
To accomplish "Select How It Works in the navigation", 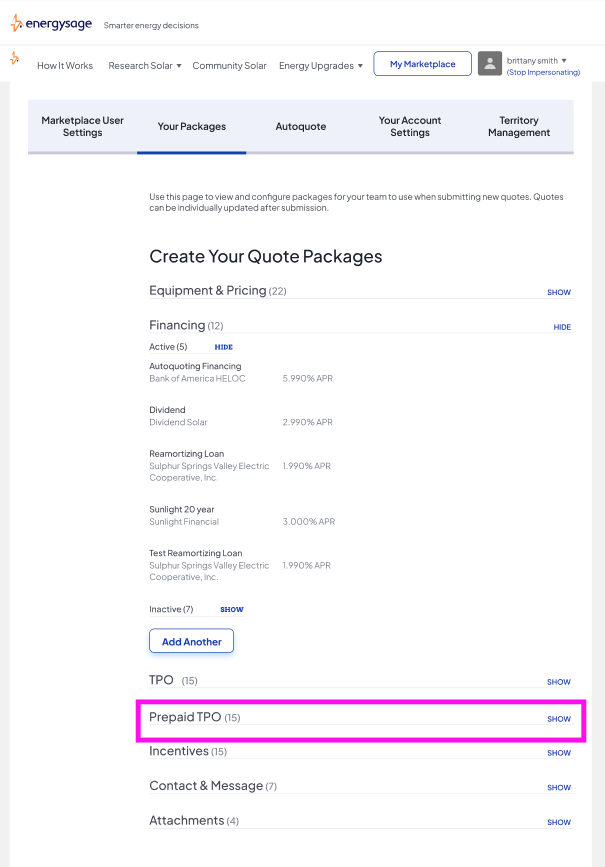I will [64, 65].
